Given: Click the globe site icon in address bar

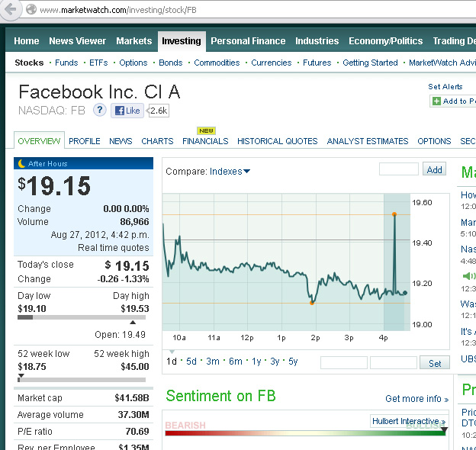Looking at the screenshot, I should coord(31,9).
